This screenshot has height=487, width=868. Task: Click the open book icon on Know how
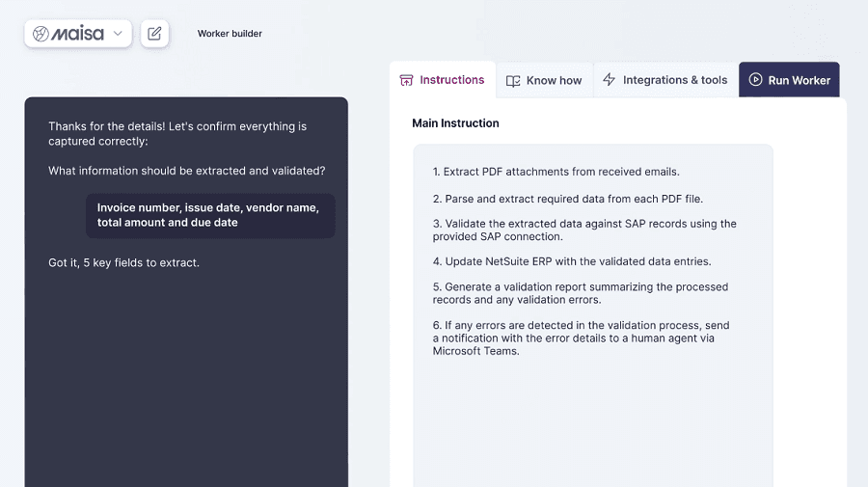513,81
